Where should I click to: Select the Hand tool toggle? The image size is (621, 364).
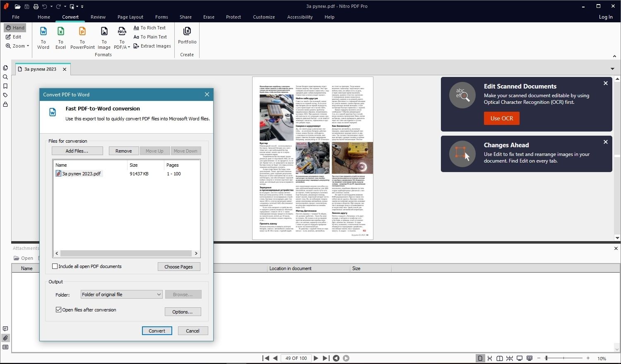(x=15, y=27)
